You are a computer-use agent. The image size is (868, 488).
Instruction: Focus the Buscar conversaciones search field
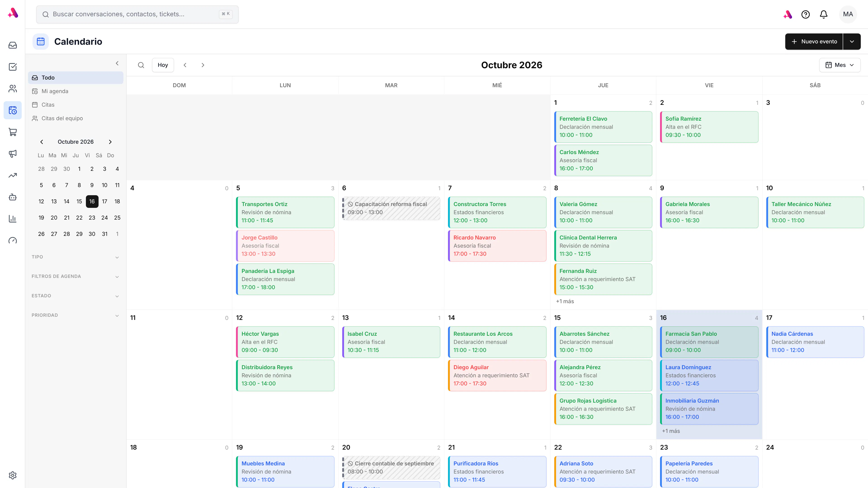tap(137, 14)
